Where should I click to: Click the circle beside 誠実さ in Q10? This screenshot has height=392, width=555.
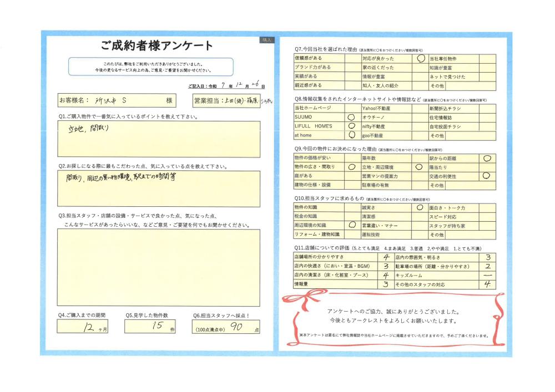tap(420, 207)
